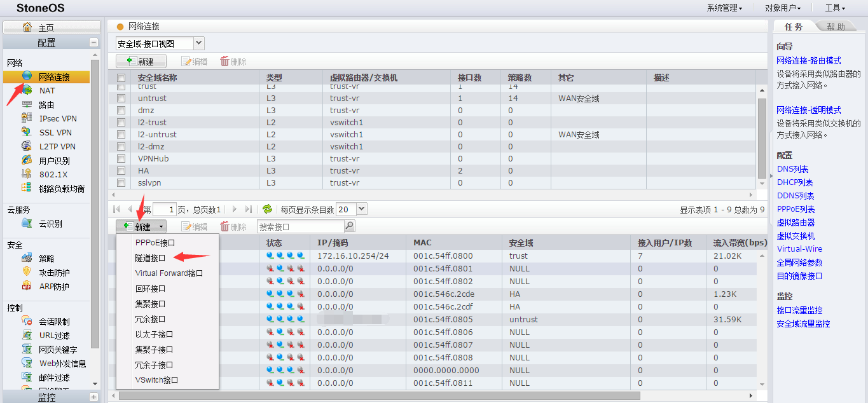Screen dimensions: 868x403
Task: Click 新建 above the security zone table
Action: click(x=141, y=61)
